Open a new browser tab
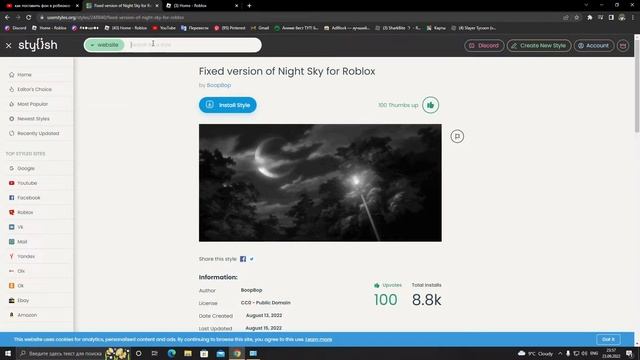Viewport: 640px width, 360px height. pos(249,6)
